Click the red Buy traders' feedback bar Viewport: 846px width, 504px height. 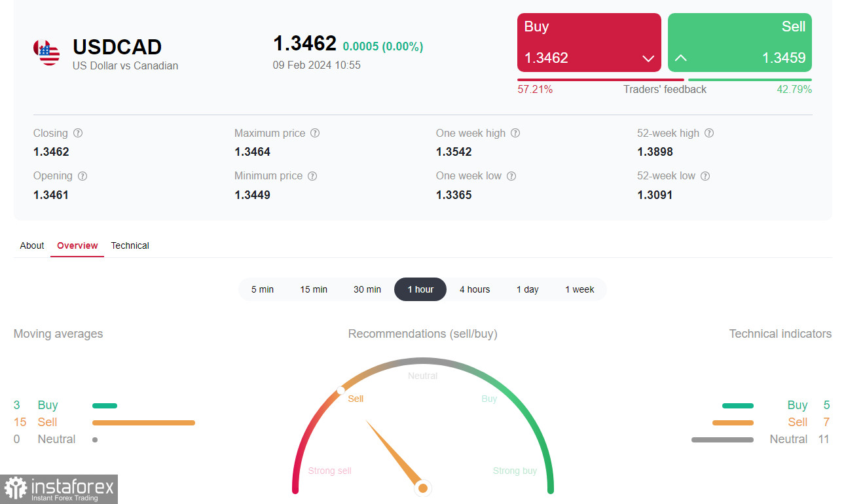point(600,80)
